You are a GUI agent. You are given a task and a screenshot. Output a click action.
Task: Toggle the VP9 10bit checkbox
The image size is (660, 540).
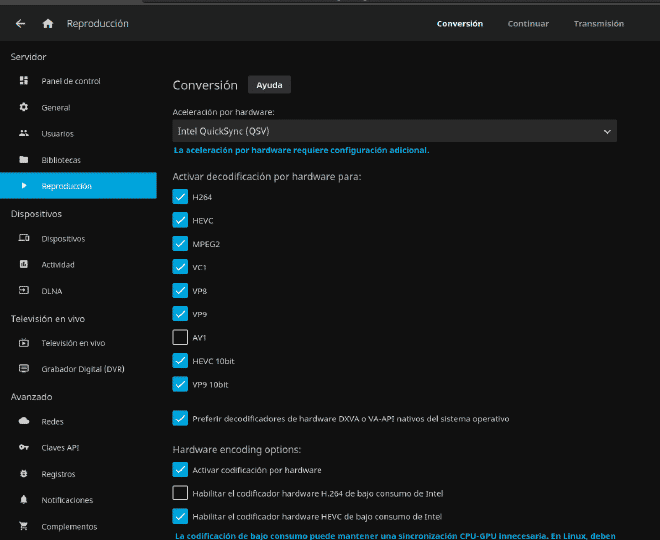180,384
